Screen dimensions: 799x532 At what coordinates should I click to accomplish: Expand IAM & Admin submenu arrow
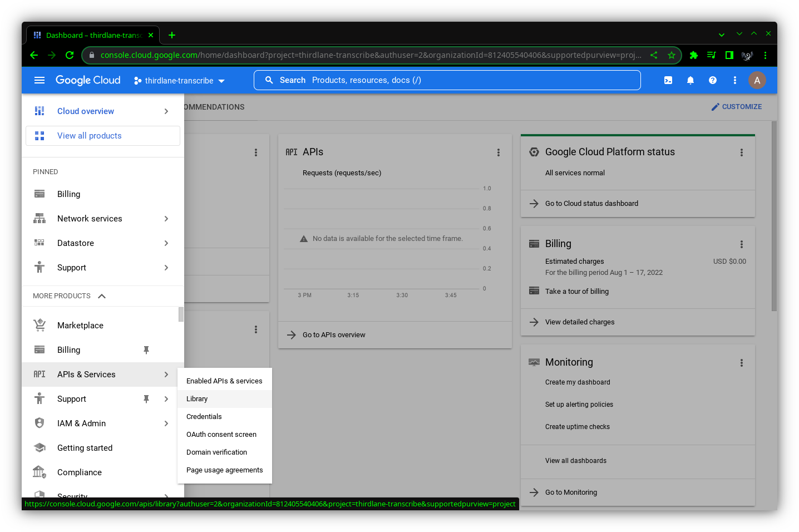coord(166,423)
